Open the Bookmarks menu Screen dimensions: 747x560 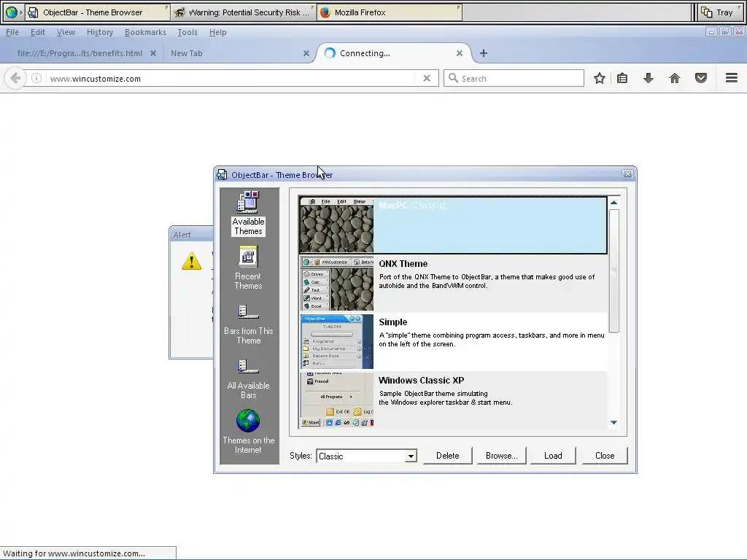tap(145, 32)
